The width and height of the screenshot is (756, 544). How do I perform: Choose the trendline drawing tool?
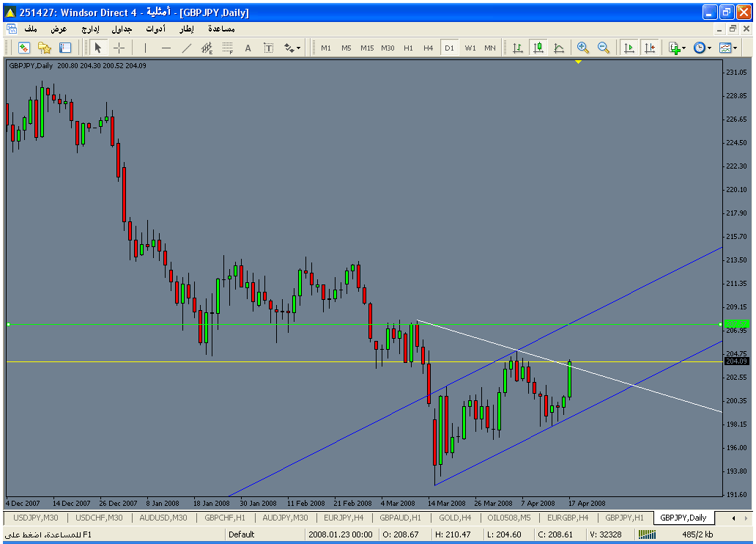click(x=186, y=48)
